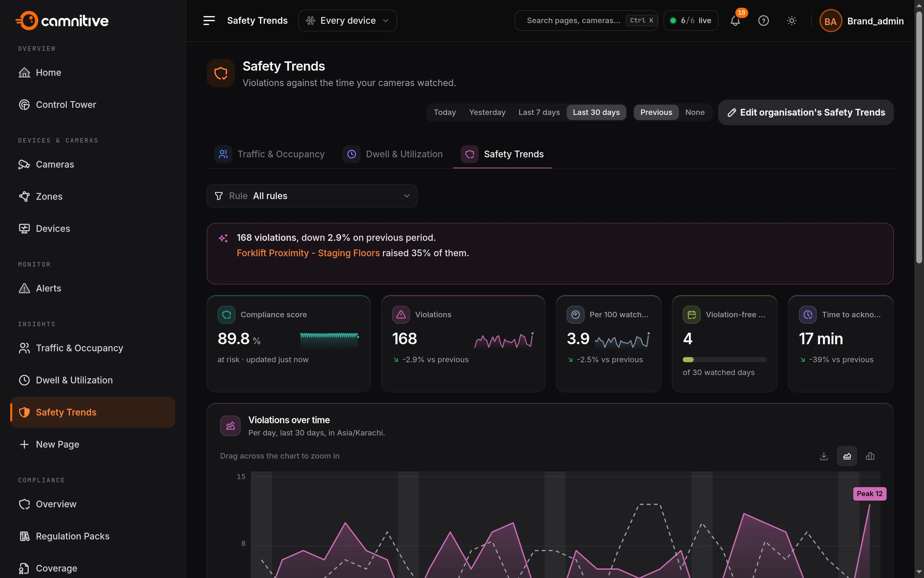Screen dimensions: 924x578
Task: Download the violations chart
Action: tap(824, 456)
